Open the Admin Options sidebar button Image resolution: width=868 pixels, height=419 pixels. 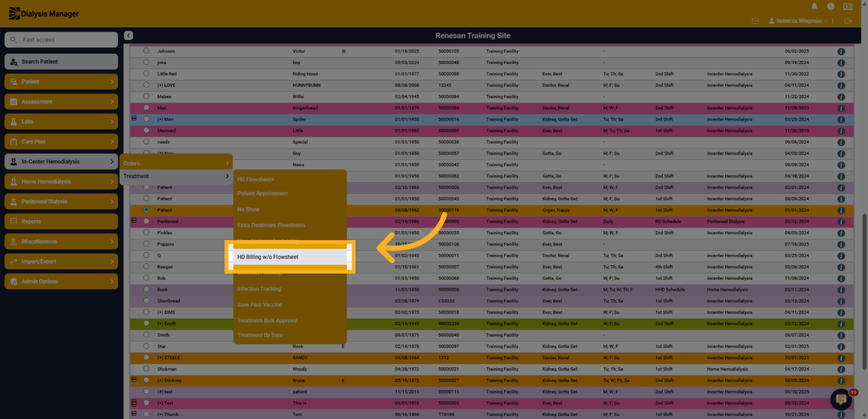click(x=61, y=281)
